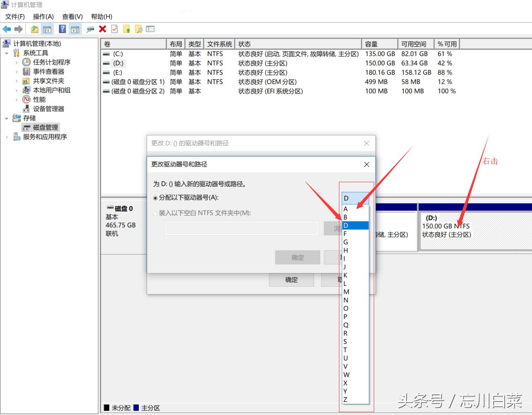Click the disk magnifier toolbar icon
The image size is (532, 415).
[90, 29]
